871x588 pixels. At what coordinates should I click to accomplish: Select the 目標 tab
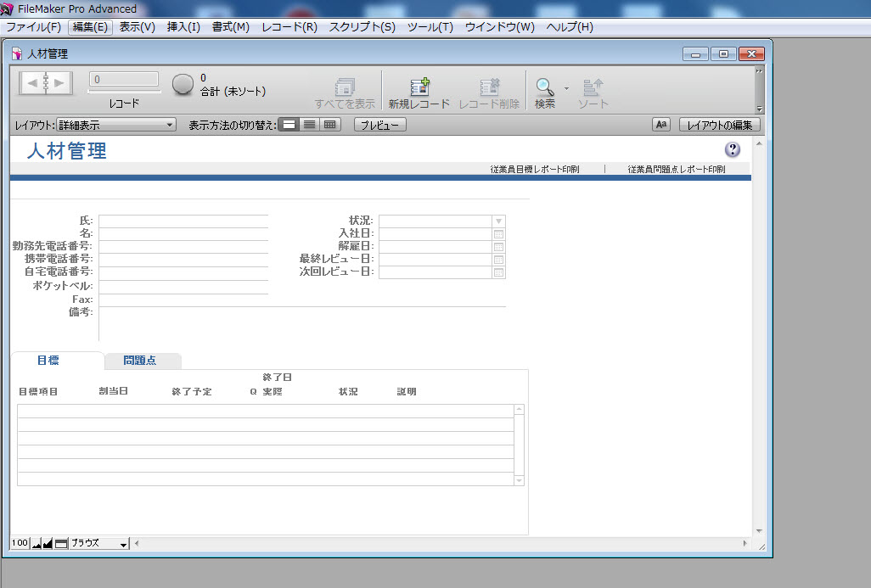click(58, 361)
